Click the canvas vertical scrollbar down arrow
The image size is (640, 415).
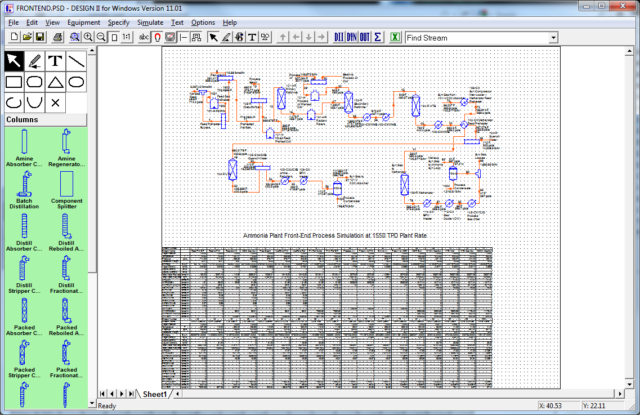pyautogui.click(x=629, y=384)
